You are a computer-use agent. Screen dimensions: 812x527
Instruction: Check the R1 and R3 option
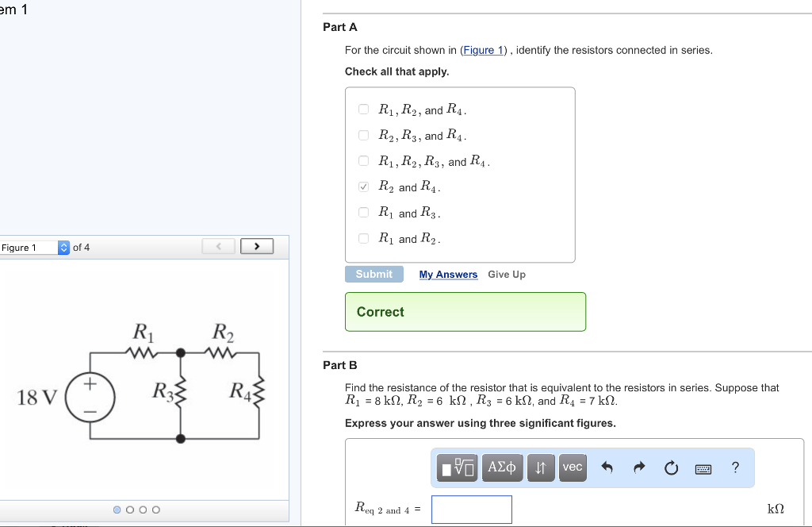(363, 213)
